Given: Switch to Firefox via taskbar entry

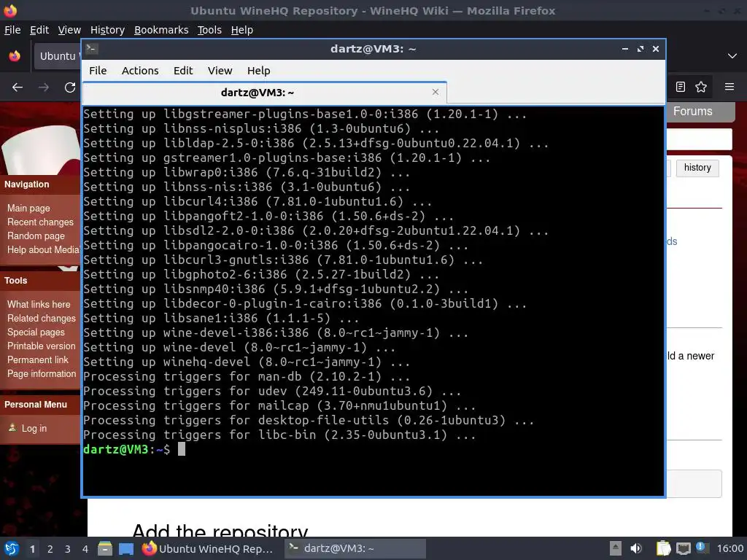Looking at the screenshot, I should point(208,548).
